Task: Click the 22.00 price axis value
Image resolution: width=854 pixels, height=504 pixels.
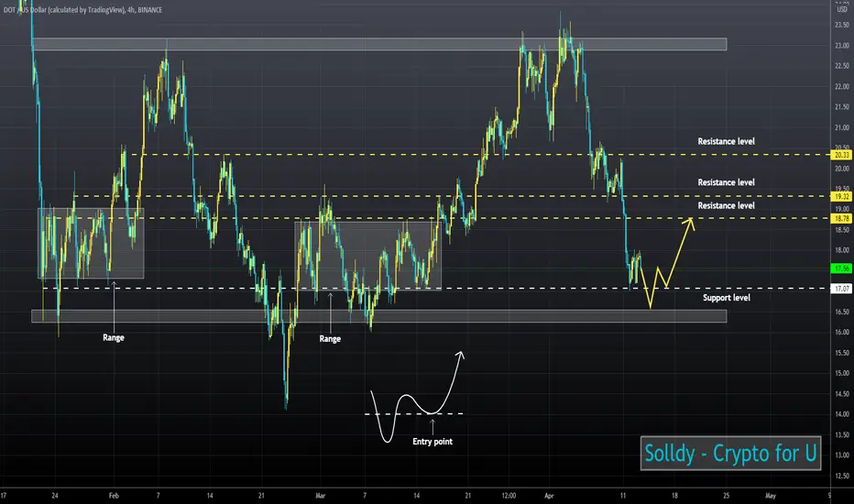Action: click(841, 87)
